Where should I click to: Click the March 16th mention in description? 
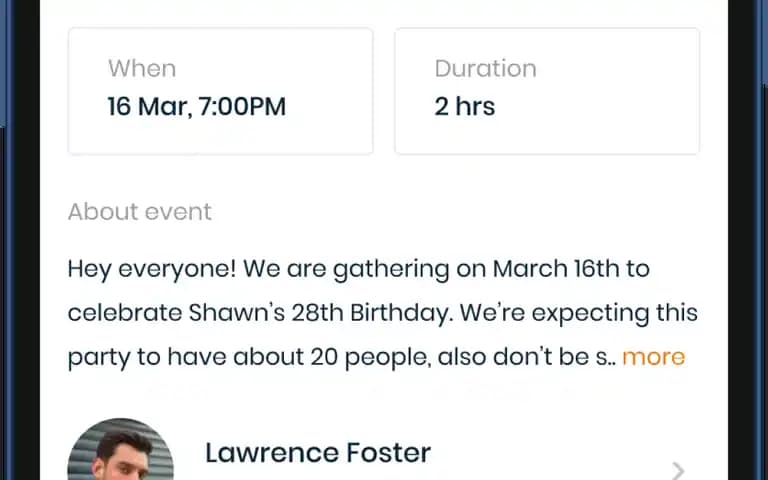tap(556, 268)
